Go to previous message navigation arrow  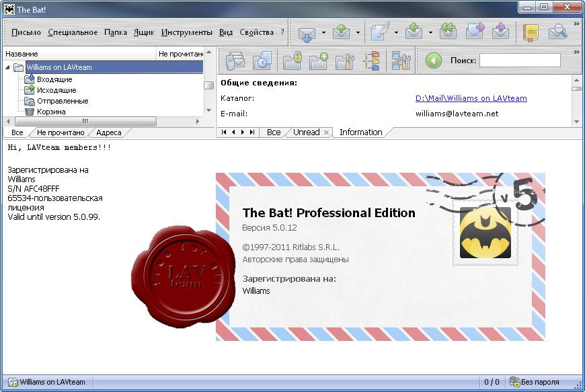click(x=233, y=132)
